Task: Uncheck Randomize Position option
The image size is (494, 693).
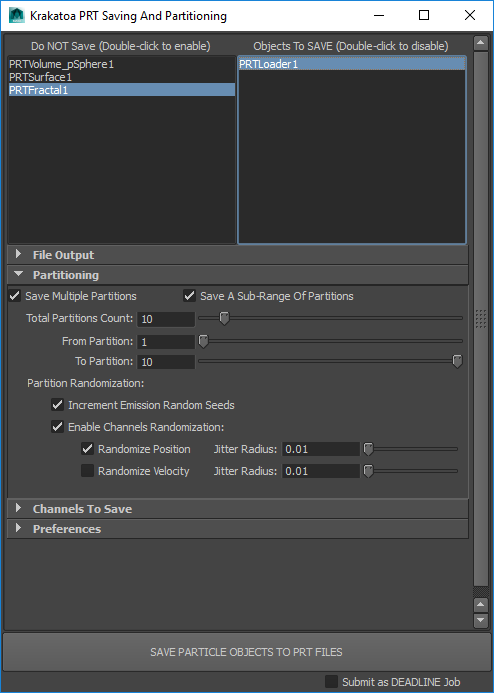Action: point(87,449)
